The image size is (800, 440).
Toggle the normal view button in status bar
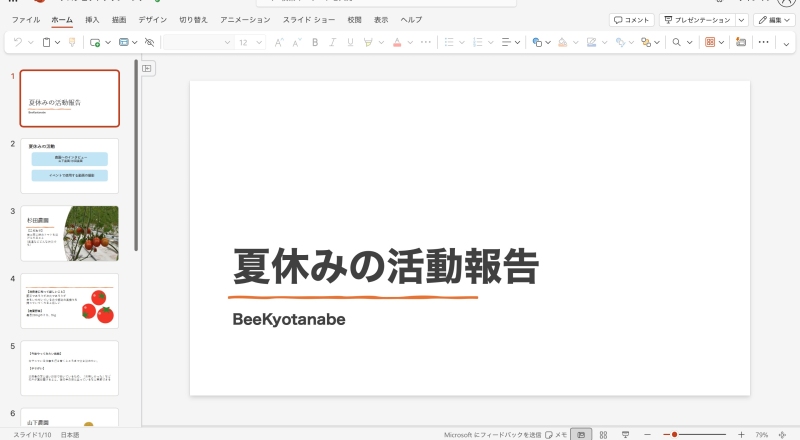581,435
